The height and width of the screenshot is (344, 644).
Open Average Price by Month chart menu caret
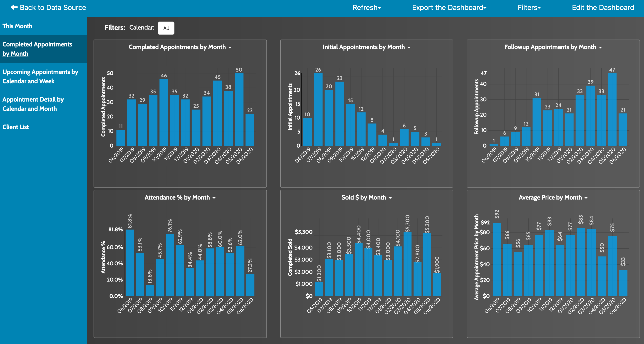coord(586,198)
